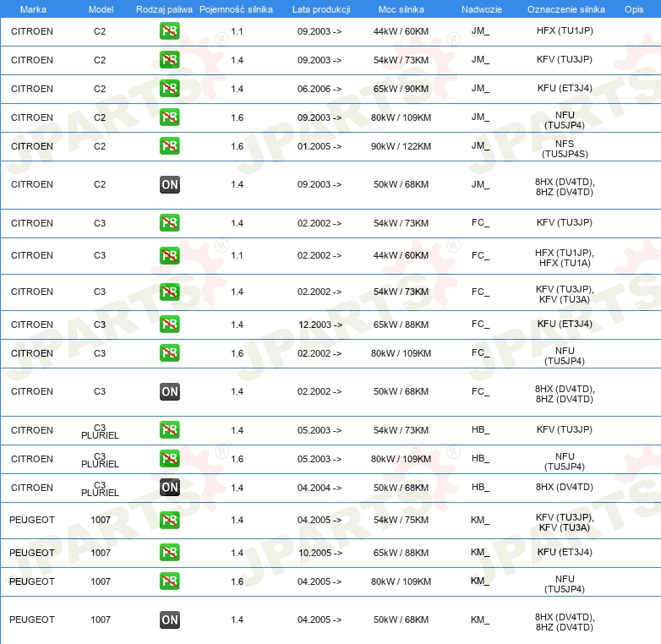This screenshot has width=661, height=644.
Task: Click the 8HX (DV4TD) cell in the C3 Pluriel row
Action: 565,487
